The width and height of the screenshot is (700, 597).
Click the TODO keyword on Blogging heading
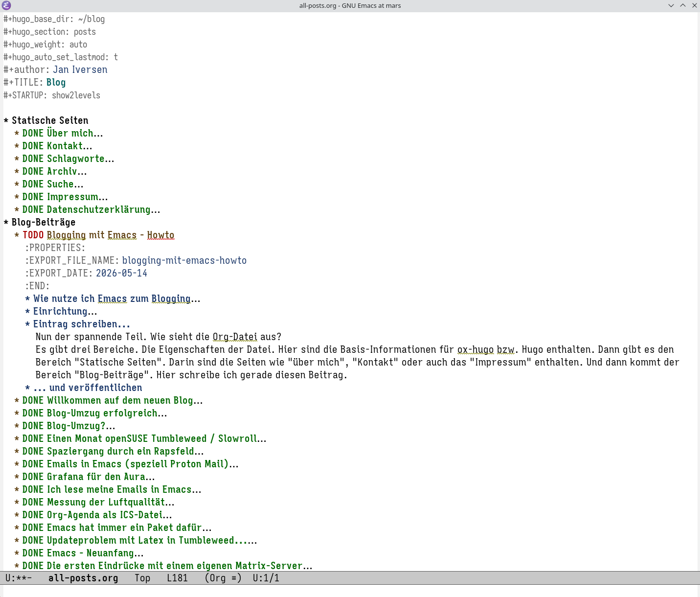point(33,235)
